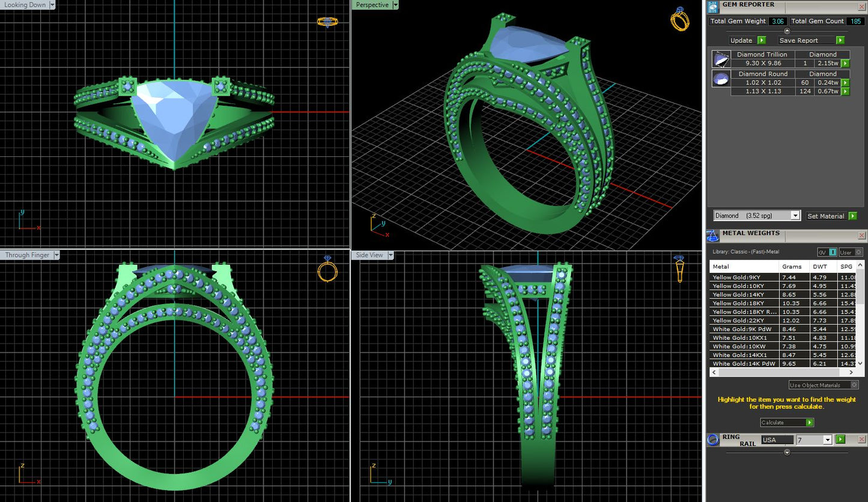Open the Perspective viewport menu arrow
Screen dimensions: 868x502
[x=395, y=5]
